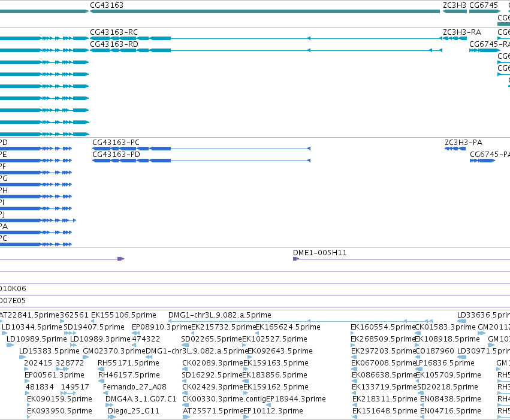This screenshot has height=420, width=510.
Task: Select the DME1-005H11 clone feature
Action: click(320, 253)
